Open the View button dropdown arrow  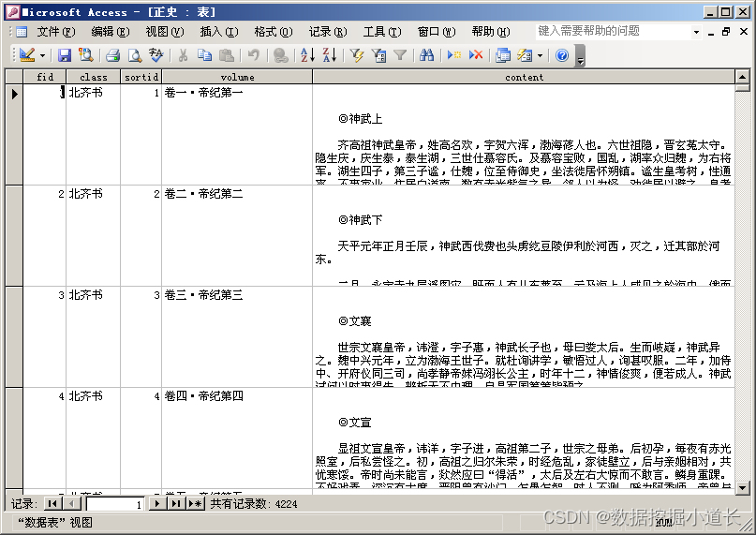coord(42,55)
